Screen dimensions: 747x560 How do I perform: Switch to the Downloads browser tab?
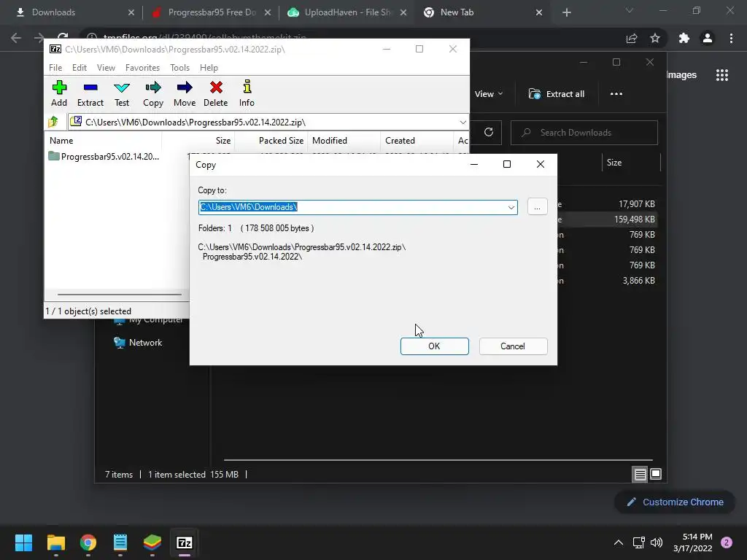pyautogui.click(x=72, y=12)
